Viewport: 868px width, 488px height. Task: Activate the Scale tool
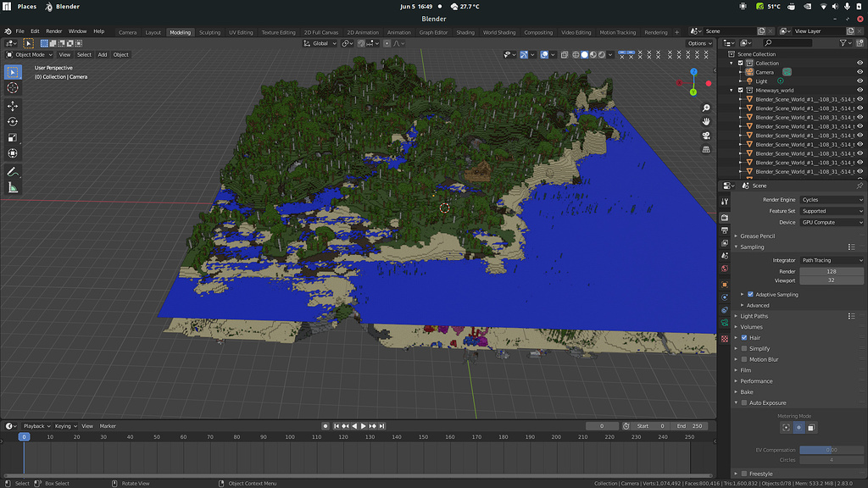pyautogui.click(x=13, y=138)
